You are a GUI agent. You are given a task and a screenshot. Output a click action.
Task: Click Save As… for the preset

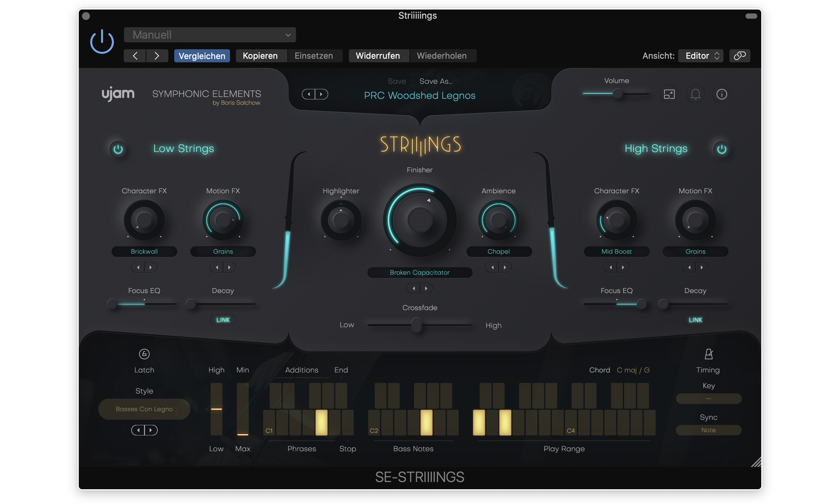436,81
